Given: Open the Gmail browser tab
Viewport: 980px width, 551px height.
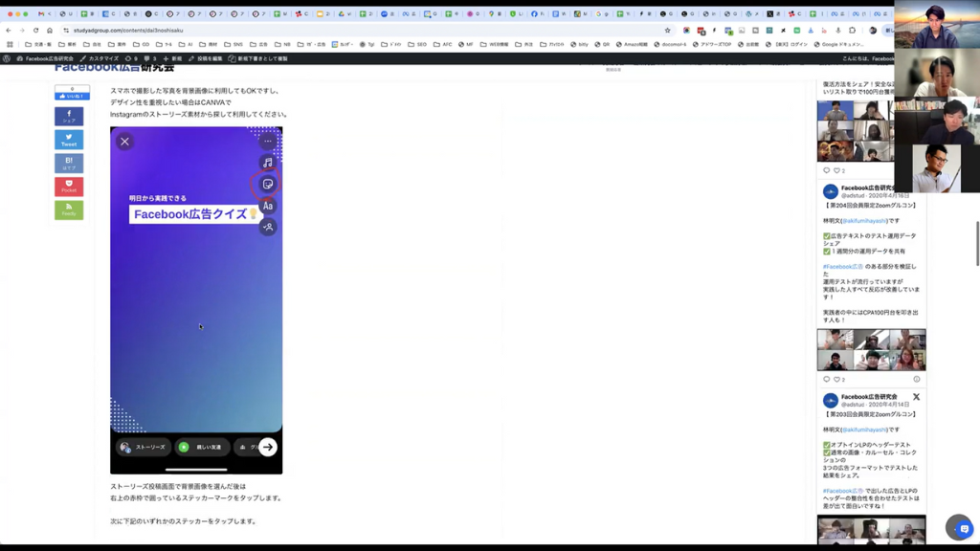Looking at the screenshot, I should 44,13.
